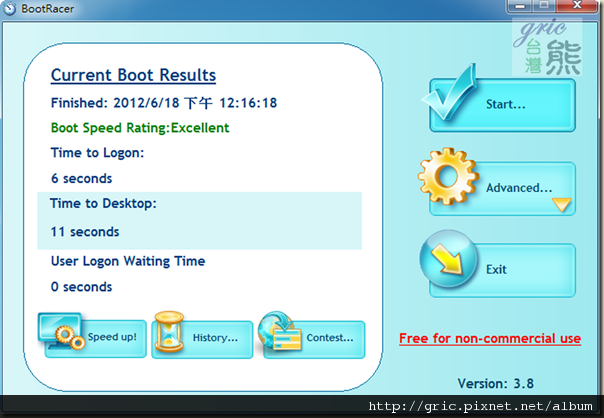Click the 0 seconds waiting value
This screenshot has width=604, height=418.
click(81, 287)
